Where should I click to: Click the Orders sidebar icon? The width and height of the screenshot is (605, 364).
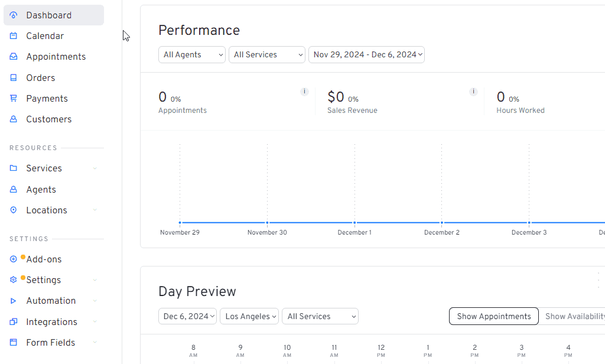(x=13, y=77)
